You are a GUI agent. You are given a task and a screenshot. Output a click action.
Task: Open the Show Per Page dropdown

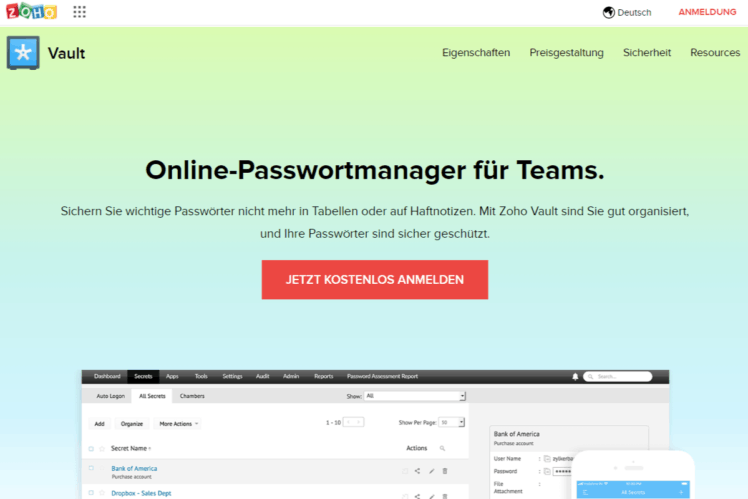(451, 422)
